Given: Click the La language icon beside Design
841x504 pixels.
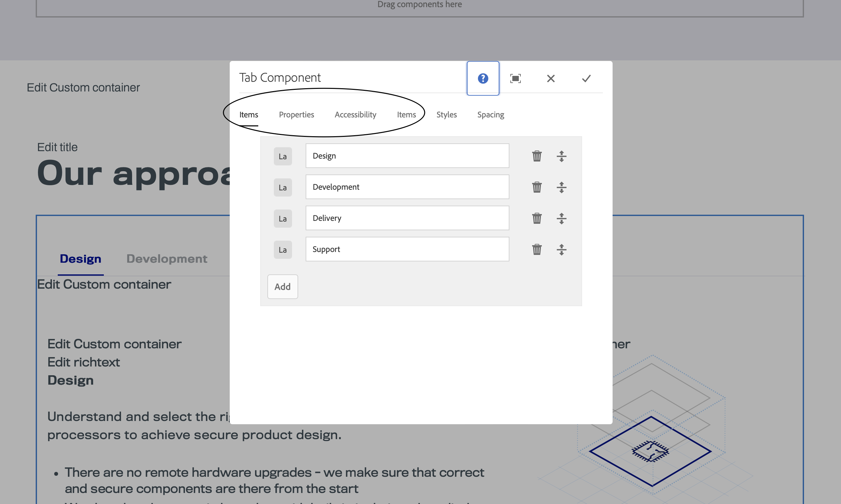Looking at the screenshot, I should [x=283, y=156].
